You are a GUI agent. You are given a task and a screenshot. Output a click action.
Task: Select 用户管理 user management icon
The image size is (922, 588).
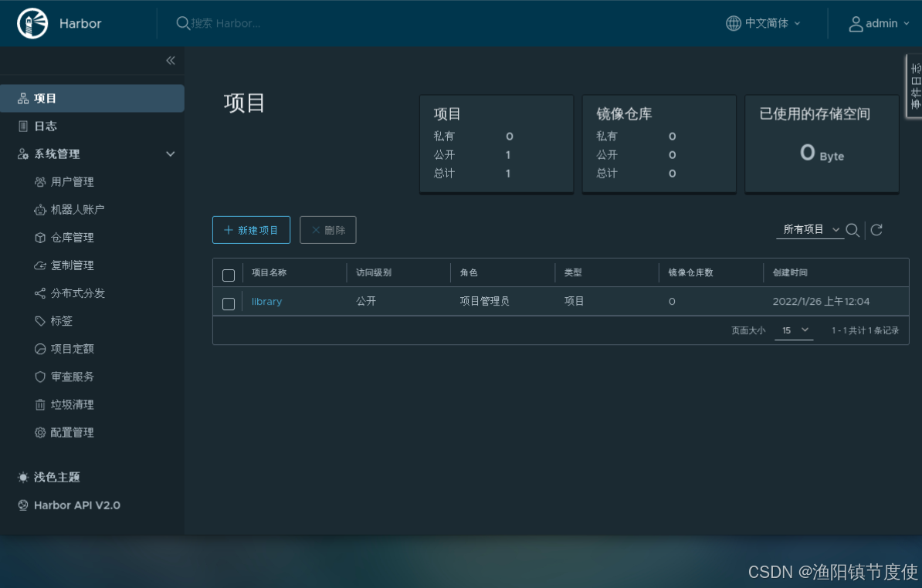(x=40, y=181)
